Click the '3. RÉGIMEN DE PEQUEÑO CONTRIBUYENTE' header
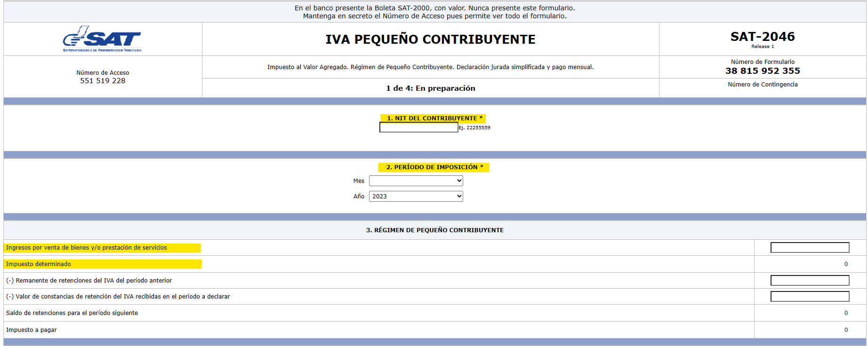868x346 pixels. click(x=435, y=230)
